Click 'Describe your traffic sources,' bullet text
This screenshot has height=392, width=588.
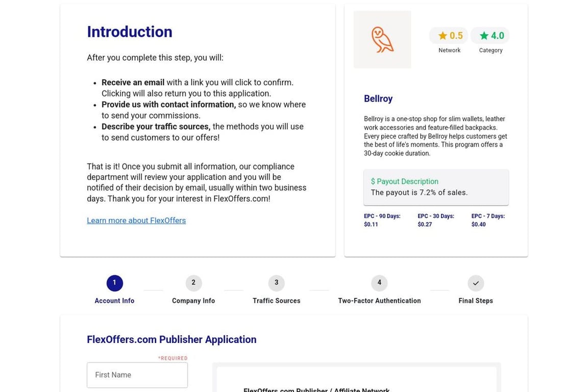[156, 127]
